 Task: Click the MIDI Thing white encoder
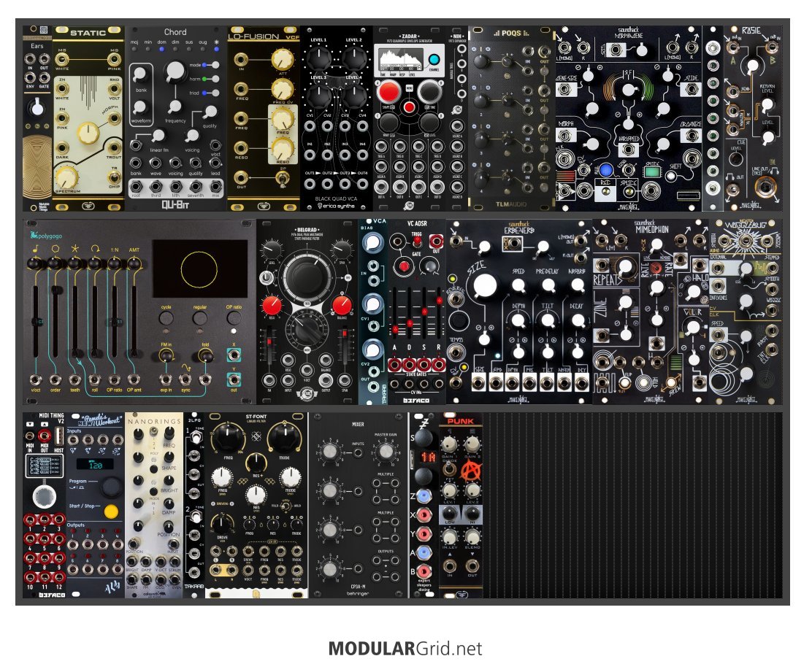(x=45, y=498)
